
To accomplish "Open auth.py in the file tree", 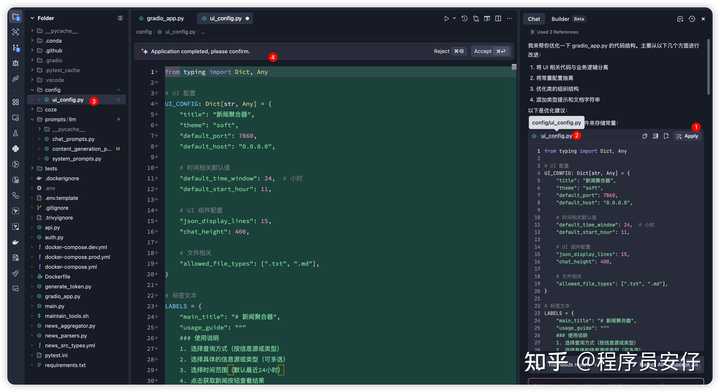I will pos(53,237).
